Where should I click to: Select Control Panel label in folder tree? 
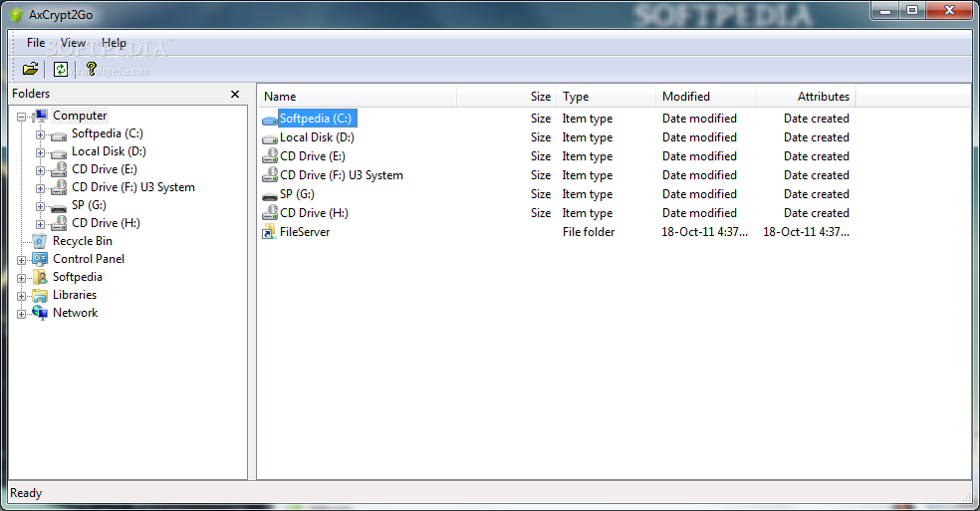(x=88, y=259)
